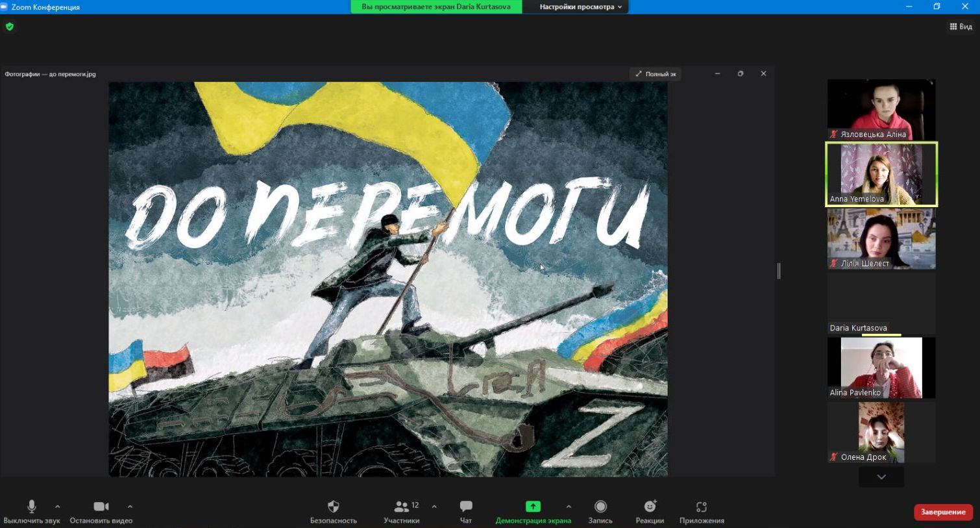Mute the microphone with the mic icon
Image resolution: width=980 pixels, height=528 pixels.
(x=31, y=507)
